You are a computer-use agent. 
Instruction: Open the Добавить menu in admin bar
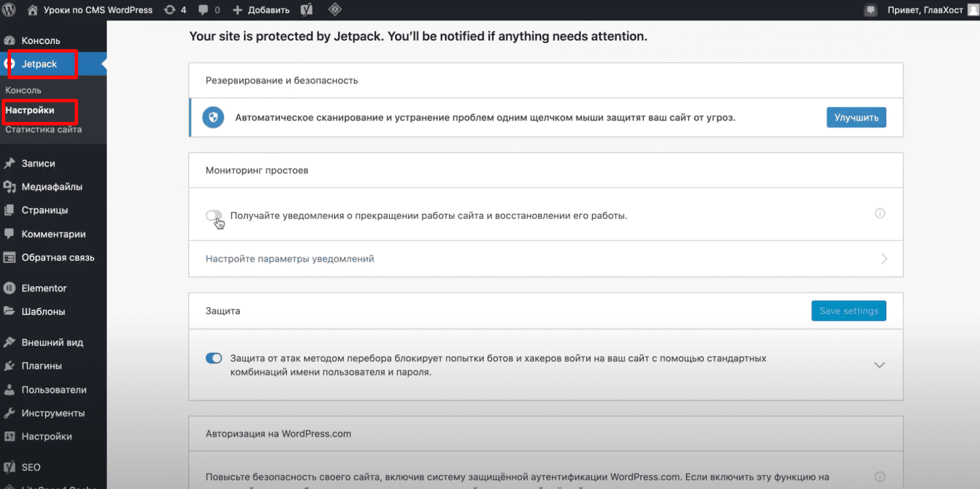click(x=261, y=10)
